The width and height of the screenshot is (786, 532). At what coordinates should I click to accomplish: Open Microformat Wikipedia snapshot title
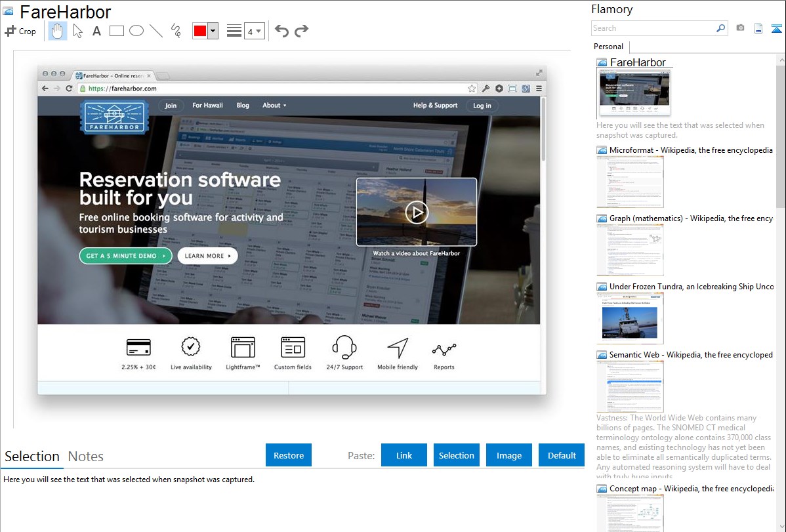coord(691,150)
